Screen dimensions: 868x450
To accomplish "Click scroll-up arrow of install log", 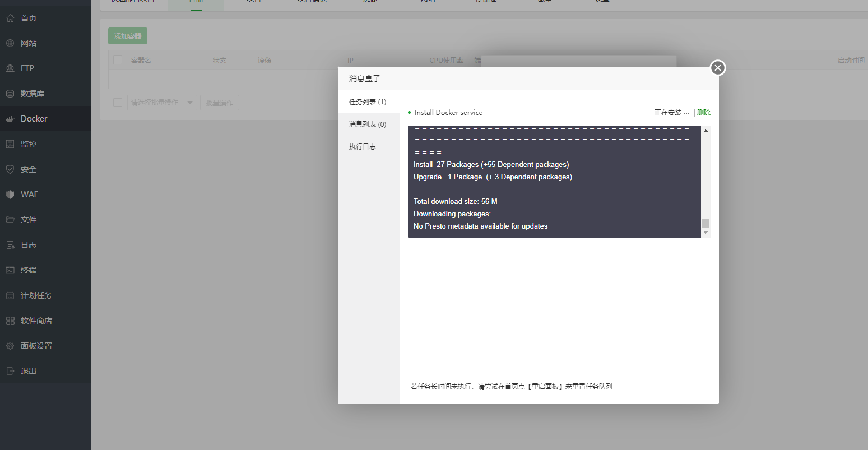I will (705, 131).
